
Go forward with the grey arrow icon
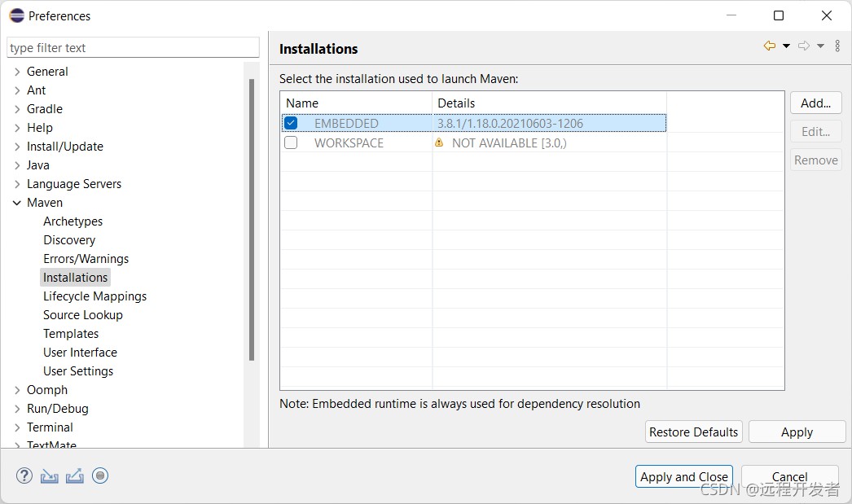tap(804, 46)
